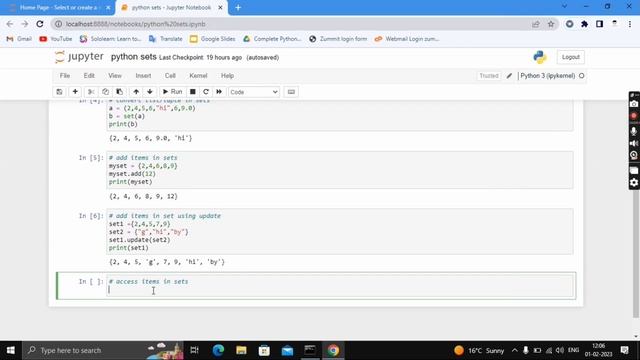Click the screen recorder camera icon

pos(634,104)
